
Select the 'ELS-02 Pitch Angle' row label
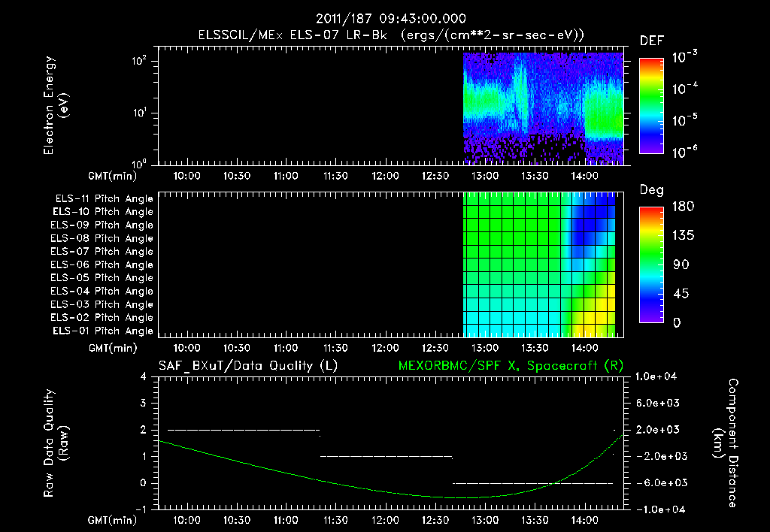[102, 318]
